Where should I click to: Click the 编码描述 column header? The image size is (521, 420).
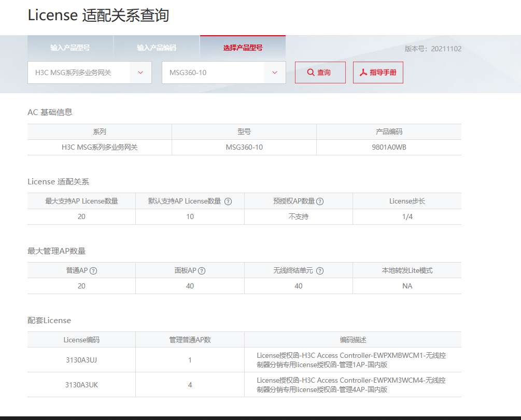pyautogui.click(x=353, y=340)
